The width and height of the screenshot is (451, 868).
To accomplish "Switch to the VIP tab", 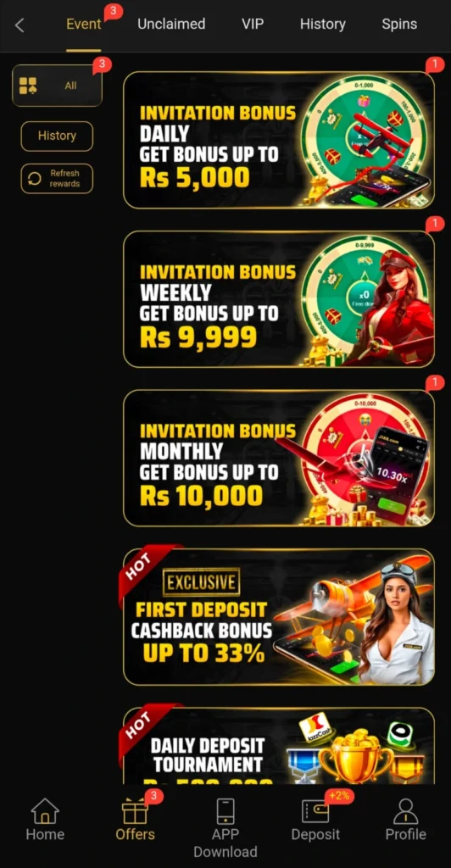I will (x=253, y=25).
